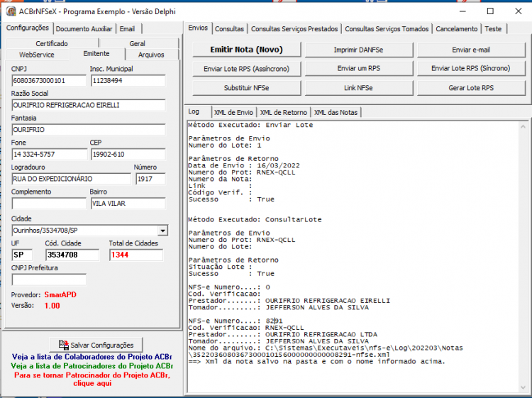This screenshot has height=398, width=532.
Task: Open the Cidade dropdown arrow
Action: [x=163, y=231]
